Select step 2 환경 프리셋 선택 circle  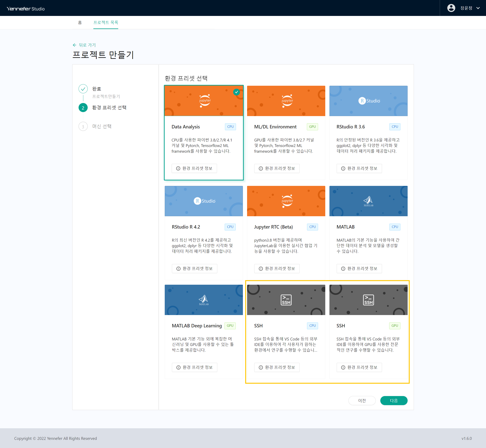(83, 108)
